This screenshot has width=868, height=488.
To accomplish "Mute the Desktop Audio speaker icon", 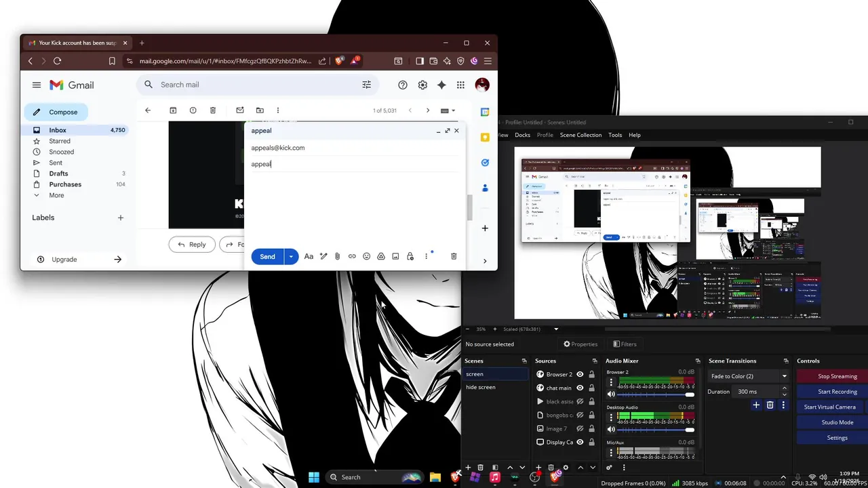I will click(611, 430).
